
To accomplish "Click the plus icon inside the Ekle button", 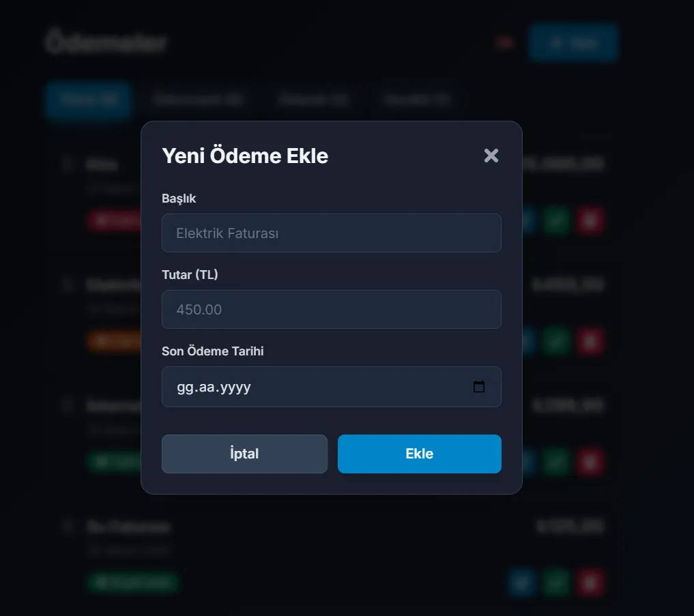I will pos(555,42).
